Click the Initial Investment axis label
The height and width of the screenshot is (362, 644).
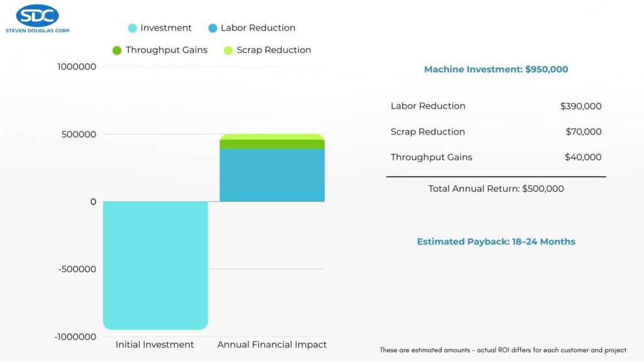click(155, 345)
